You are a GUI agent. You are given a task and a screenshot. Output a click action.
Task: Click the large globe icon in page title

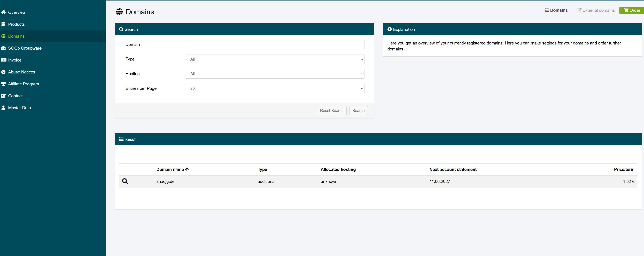119,12
